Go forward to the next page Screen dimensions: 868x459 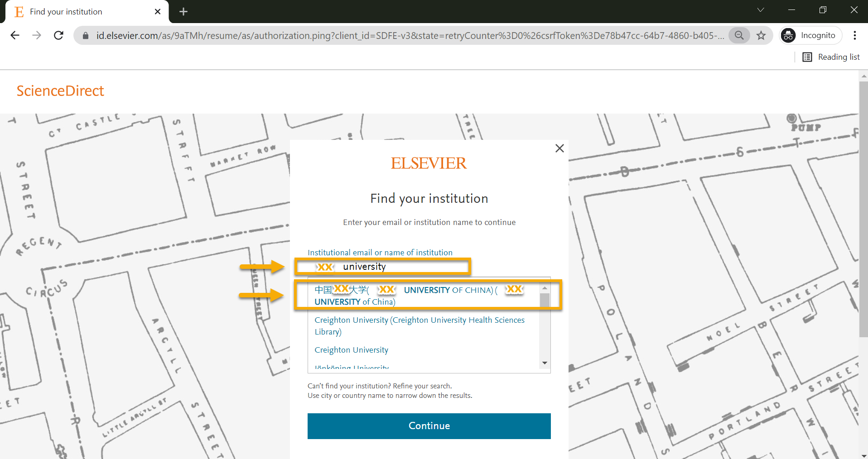pos(37,35)
